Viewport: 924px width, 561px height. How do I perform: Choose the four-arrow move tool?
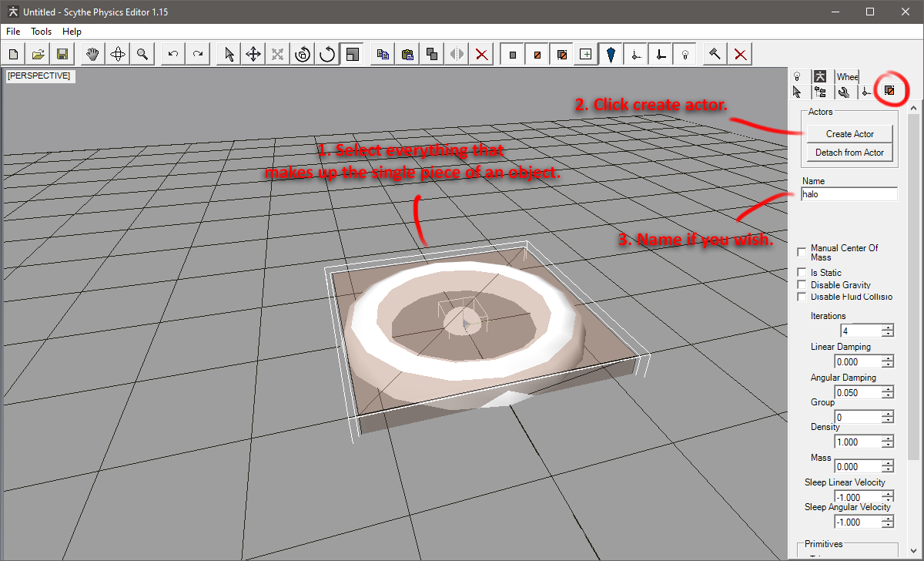pos(253,54)
